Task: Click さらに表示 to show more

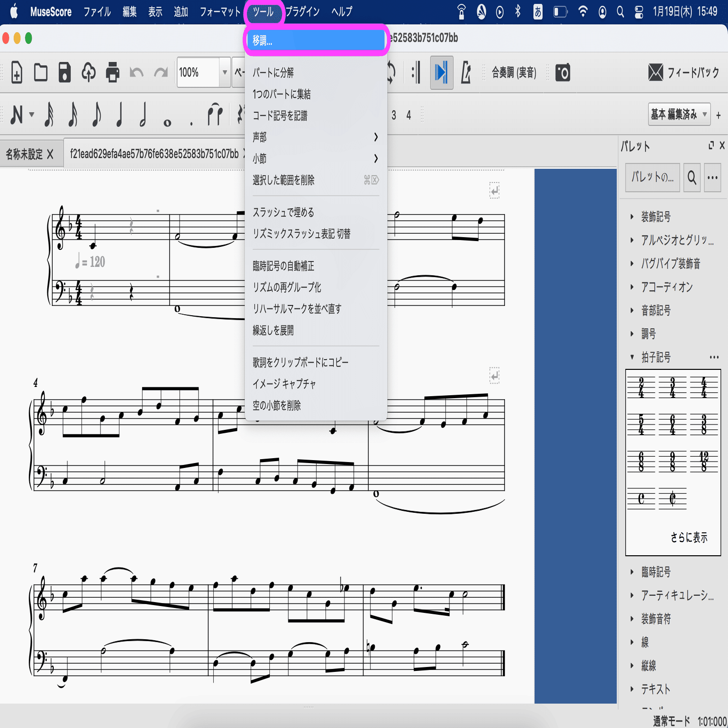Action: pyautogui.click(x=688, y=538)
